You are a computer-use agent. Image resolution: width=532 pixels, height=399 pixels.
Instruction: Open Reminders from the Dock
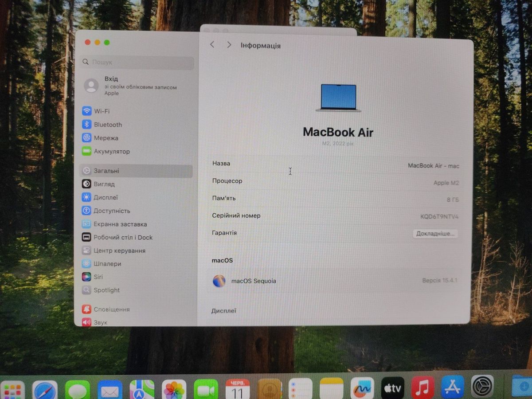[x=301, y=389]
